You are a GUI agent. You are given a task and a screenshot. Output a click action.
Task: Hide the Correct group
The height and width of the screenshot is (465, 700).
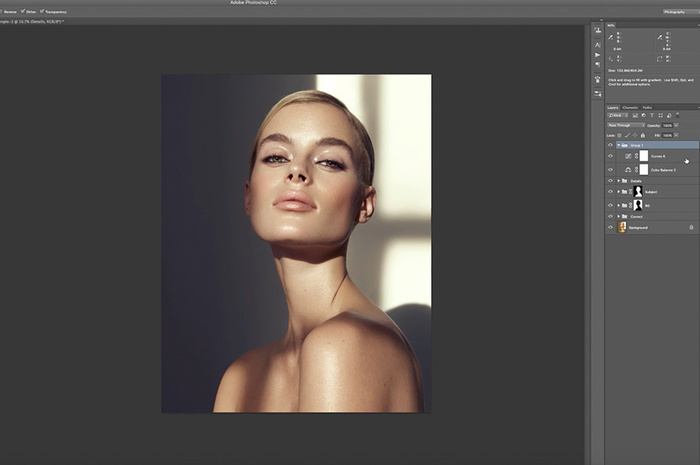(x=610, y=216)
